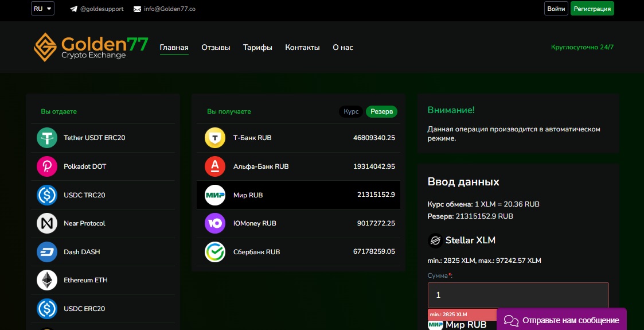644x330 pixels.
Task: Toggle the Резерв display option
Action: coord(381,111)
